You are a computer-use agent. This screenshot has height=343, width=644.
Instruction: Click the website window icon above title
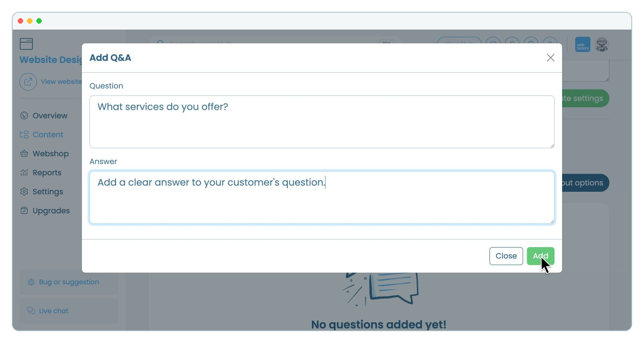click(26, 44)
